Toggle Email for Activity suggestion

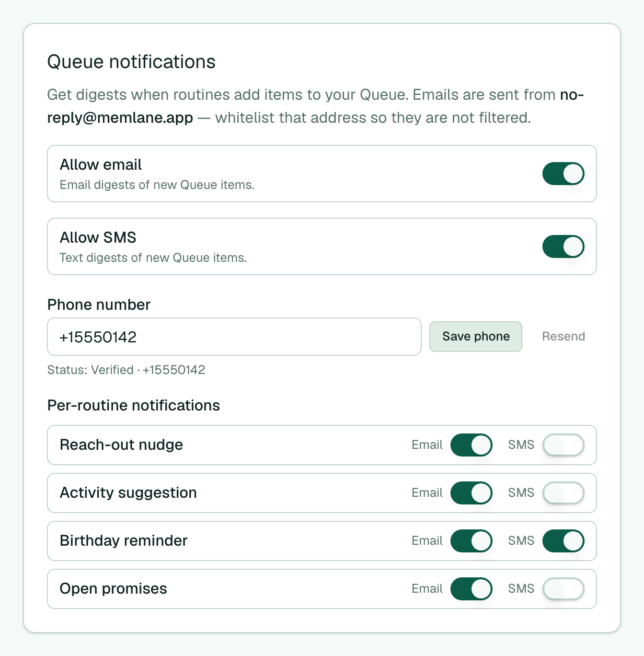[x=471, y=493]
